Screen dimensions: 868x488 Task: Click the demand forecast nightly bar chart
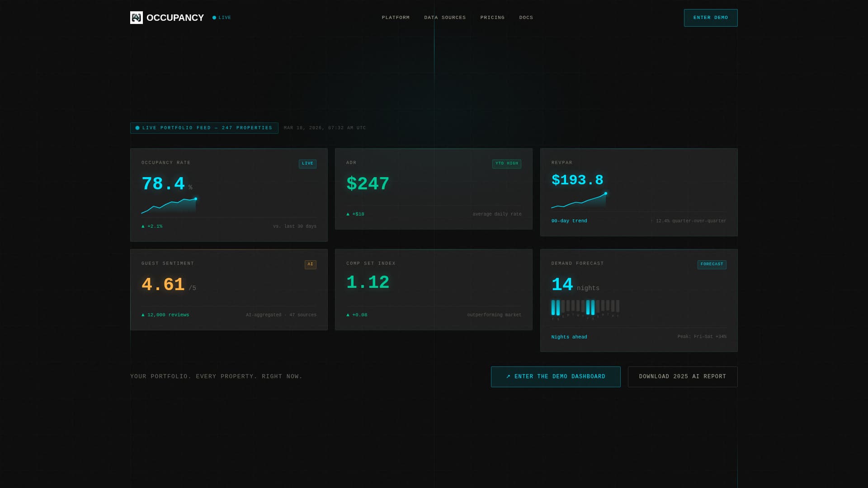tap(585, 308)
